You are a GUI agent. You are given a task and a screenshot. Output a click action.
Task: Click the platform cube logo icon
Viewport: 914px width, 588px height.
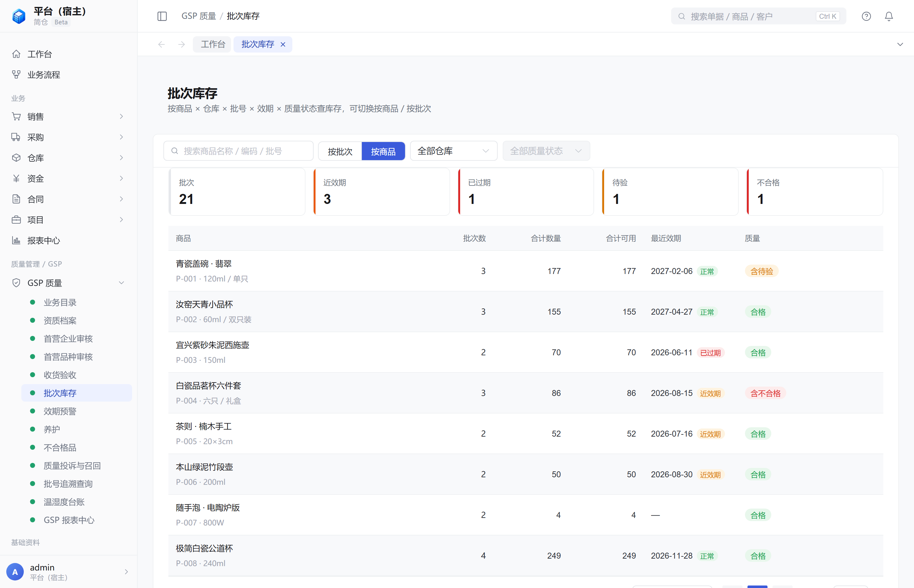[19, 16]
